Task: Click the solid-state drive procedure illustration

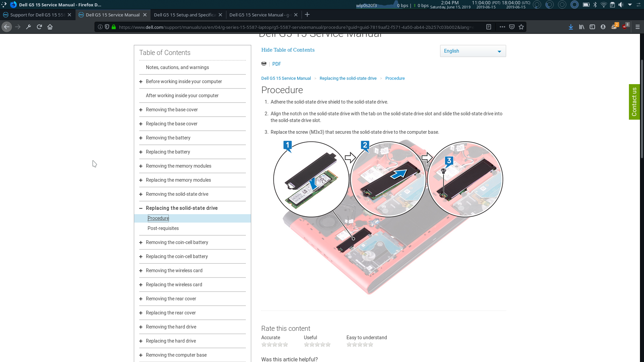Action: click(x=388, y=217)
